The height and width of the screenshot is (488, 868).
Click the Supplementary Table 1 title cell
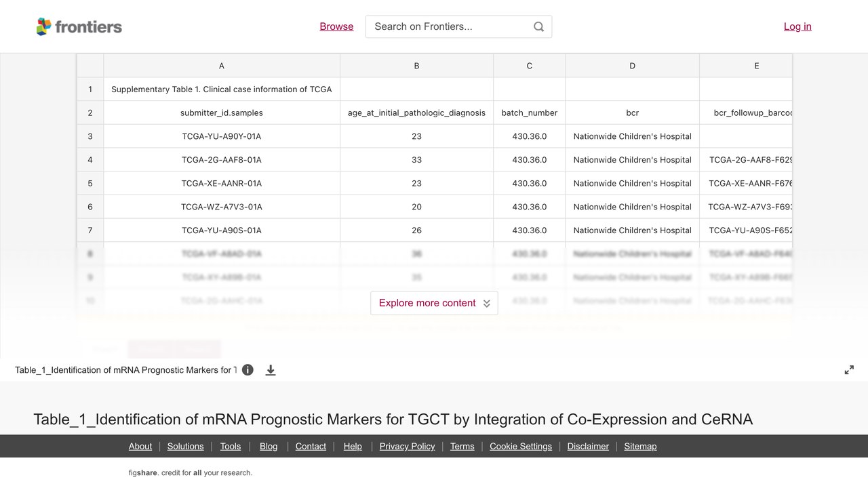[222, 89]
